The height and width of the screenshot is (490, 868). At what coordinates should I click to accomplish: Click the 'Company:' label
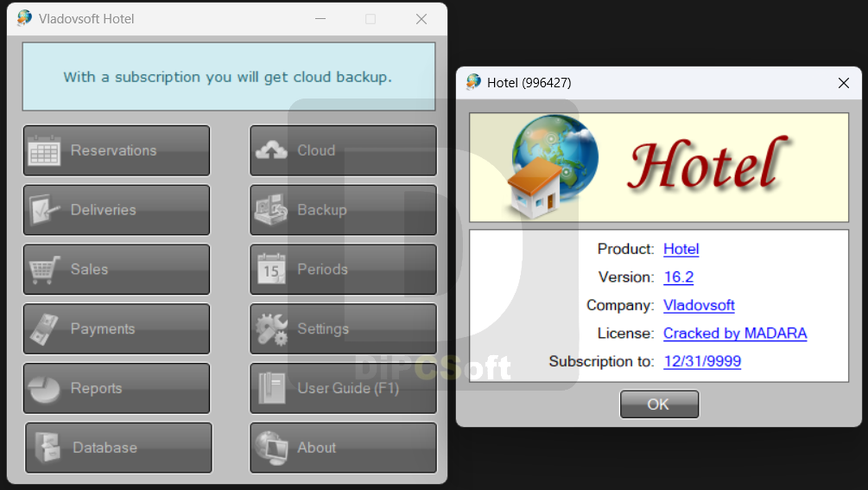(x=620, y=305)
